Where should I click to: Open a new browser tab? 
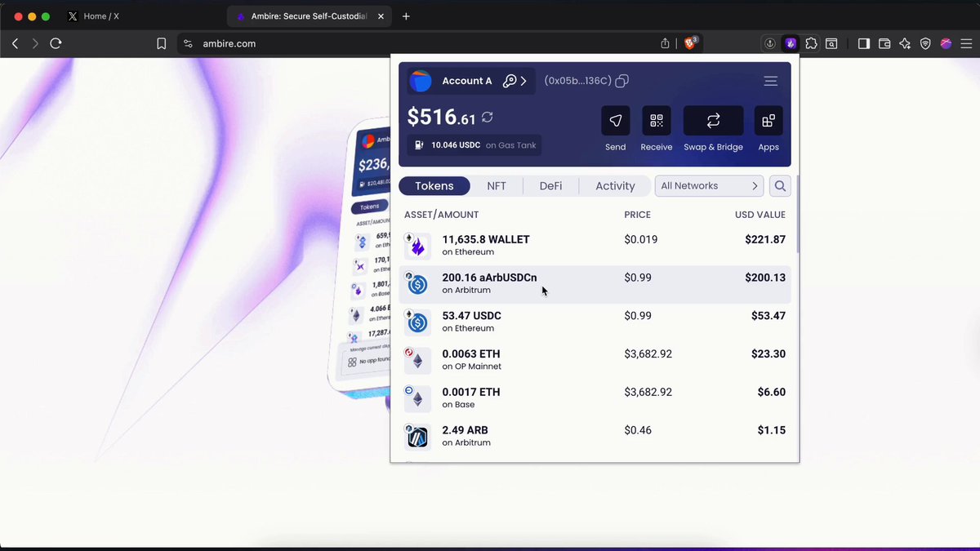click(x=406, y=16)
